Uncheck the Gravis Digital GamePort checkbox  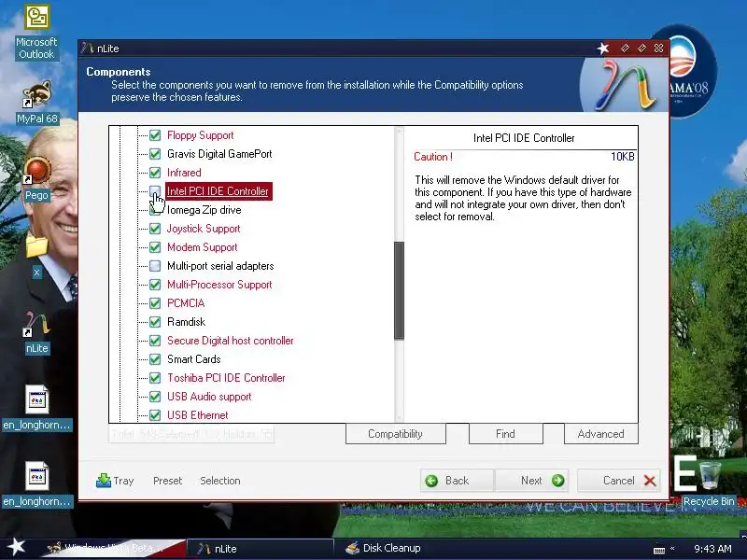[x=155, y=154]
